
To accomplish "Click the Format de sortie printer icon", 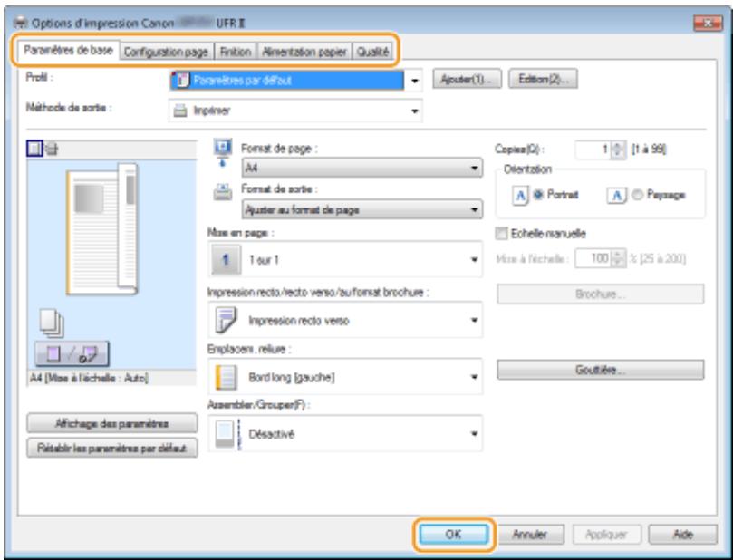I will point(223,192).
